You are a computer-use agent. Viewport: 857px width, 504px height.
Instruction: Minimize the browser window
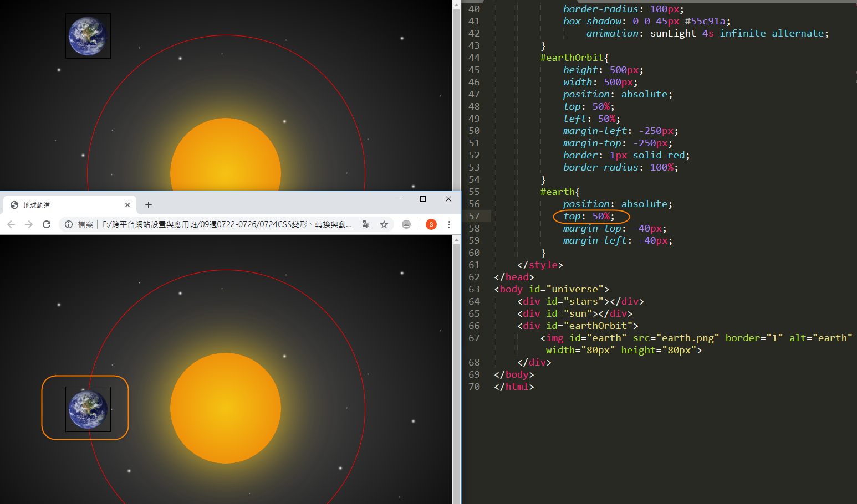(397, 199)
